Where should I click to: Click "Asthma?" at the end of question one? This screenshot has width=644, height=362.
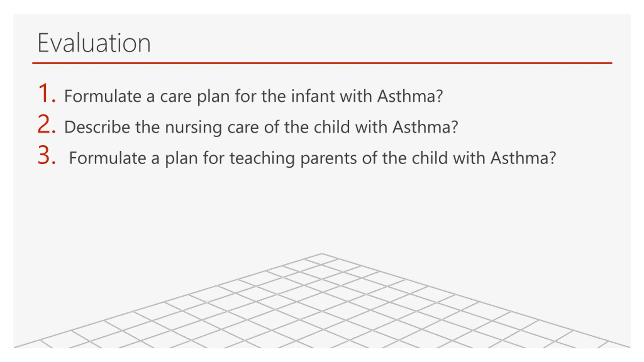coord(410,96)
